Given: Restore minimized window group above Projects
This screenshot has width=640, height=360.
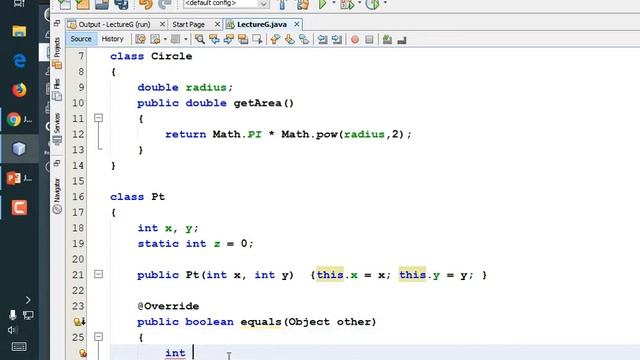Looking at the screenshot, I should [x=57, y=24].
